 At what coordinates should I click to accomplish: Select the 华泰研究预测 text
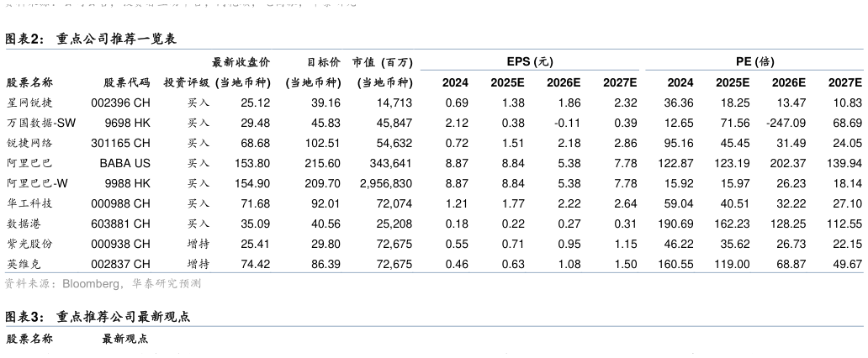click(x=167, y=284)
